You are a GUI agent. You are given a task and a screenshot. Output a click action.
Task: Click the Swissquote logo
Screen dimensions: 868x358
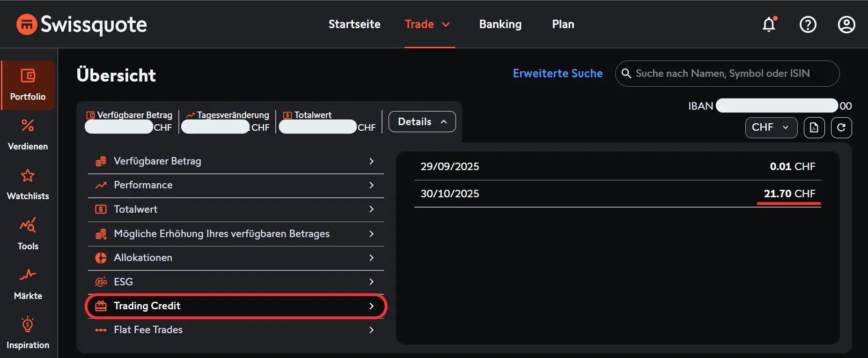click(x=81, y=24)
